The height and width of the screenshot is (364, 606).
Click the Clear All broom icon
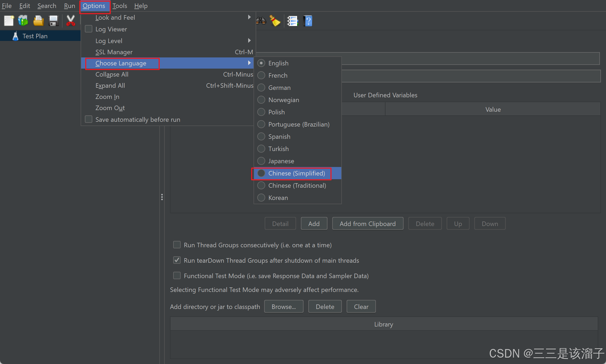275,21
